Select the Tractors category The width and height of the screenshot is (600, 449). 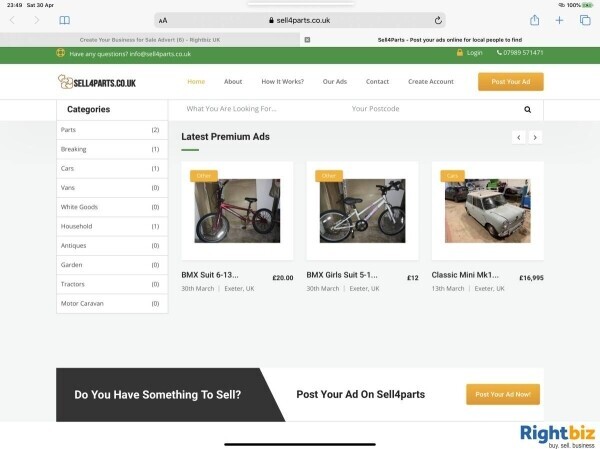[112, 284]
